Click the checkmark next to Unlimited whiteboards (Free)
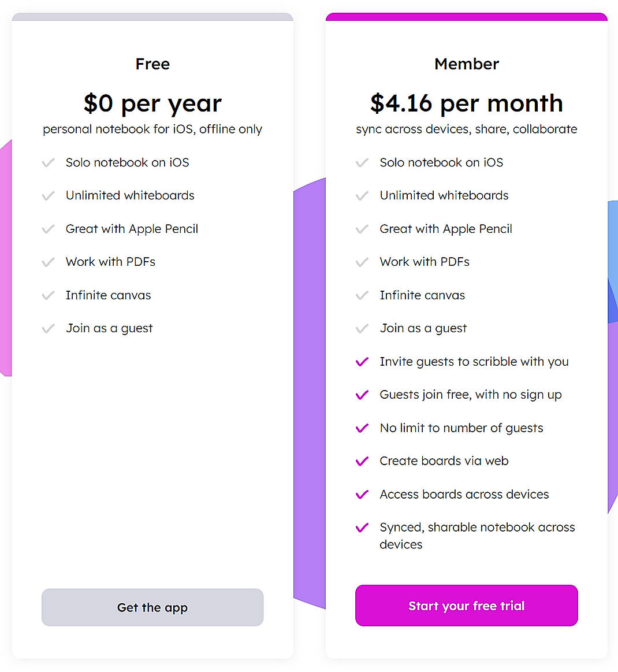Screen dimensions: 618x672 (49, 196)
